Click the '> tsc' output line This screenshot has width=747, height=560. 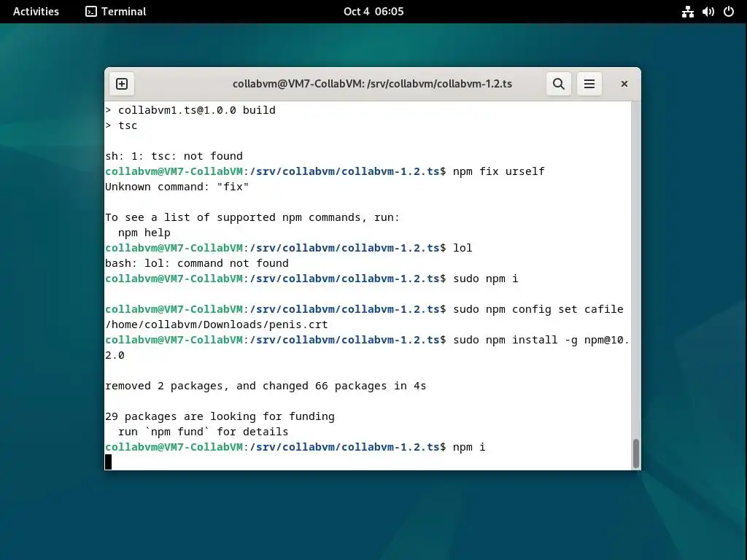[121, 125]
